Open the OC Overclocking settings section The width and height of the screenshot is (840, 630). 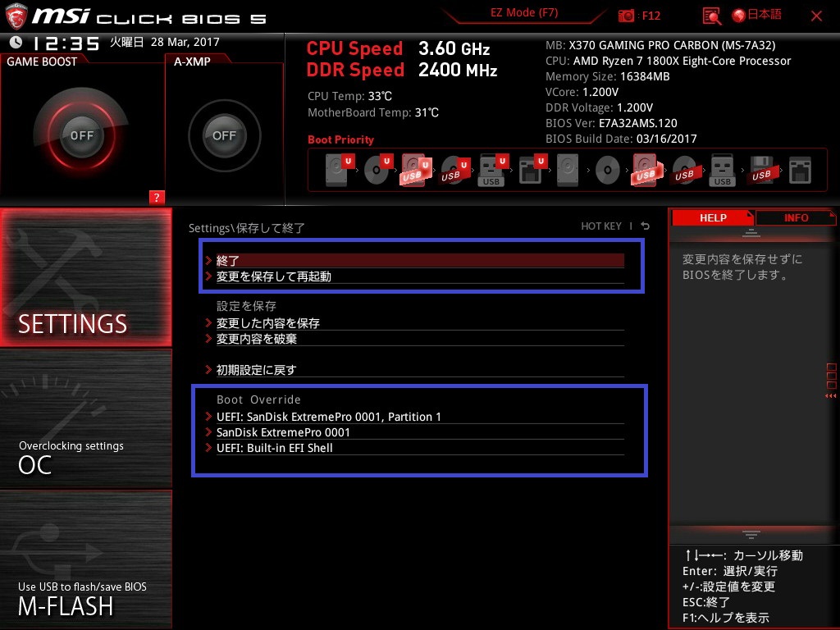(x=85, y=419)
